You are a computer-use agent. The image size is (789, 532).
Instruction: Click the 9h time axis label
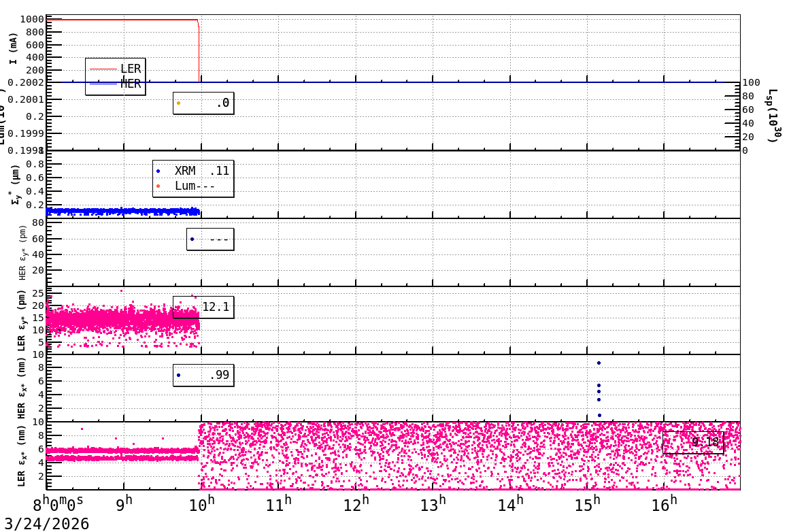(124, 504)
